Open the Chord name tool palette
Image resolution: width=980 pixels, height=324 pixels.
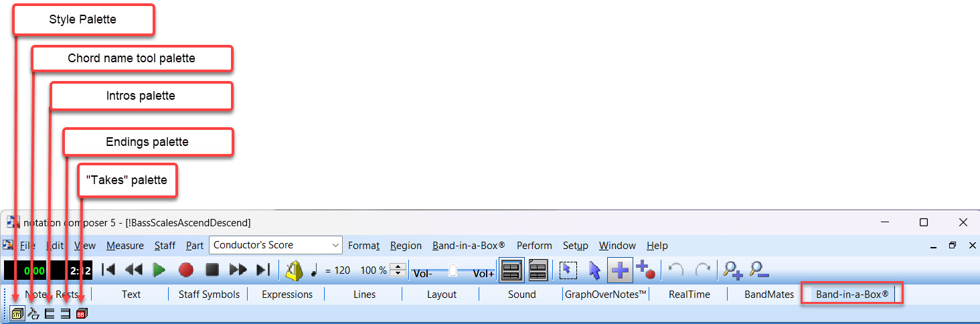click(33, 314)
